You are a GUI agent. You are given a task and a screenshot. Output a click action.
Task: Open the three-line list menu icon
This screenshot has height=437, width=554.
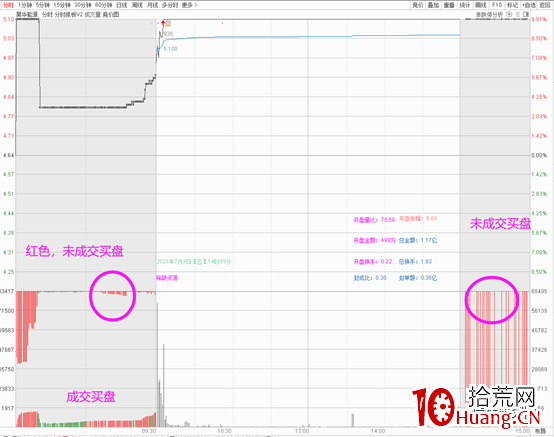pyautogui.click(x=518, y=14)
